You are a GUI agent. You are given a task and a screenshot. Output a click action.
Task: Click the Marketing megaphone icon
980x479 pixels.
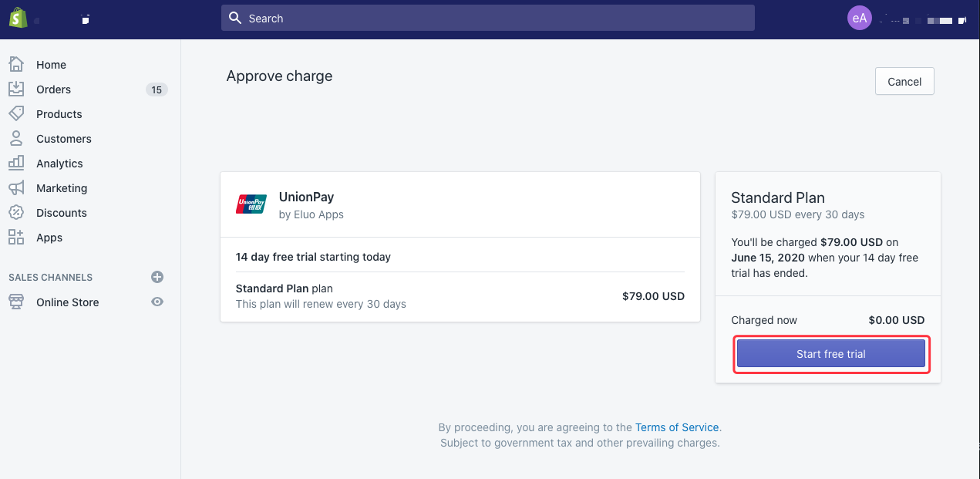[x=16, y=188]
